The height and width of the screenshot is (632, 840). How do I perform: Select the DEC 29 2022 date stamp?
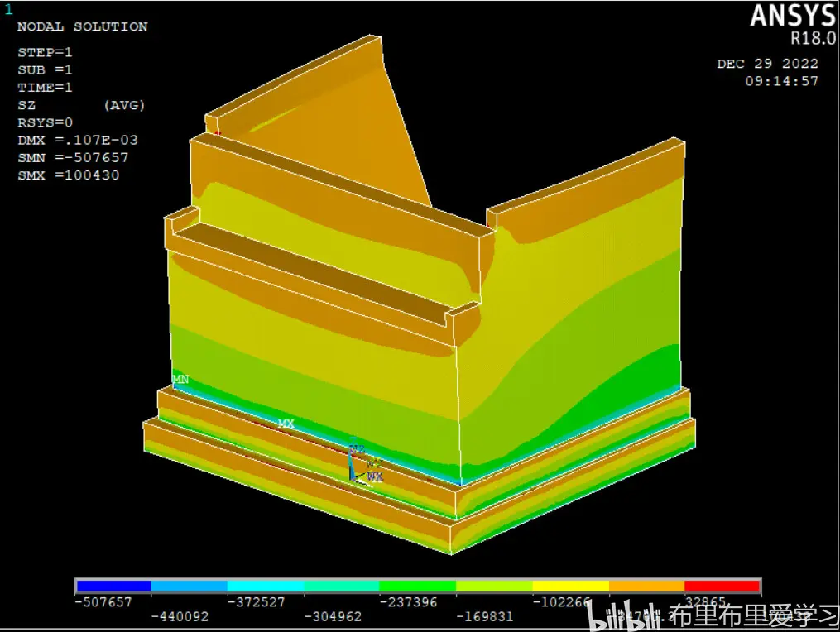tap(768, 64)
